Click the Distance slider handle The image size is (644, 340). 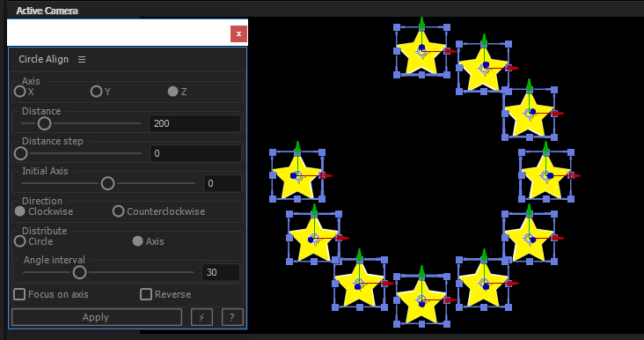44,123
